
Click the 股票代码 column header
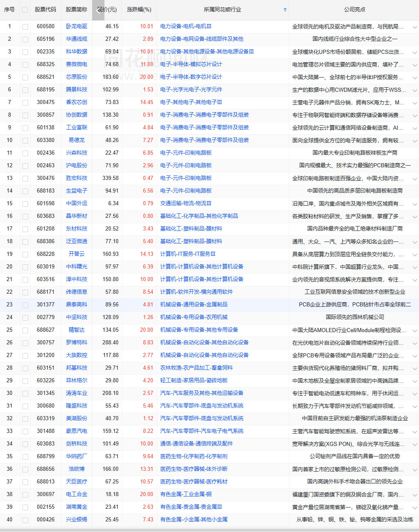pos(45,9)
